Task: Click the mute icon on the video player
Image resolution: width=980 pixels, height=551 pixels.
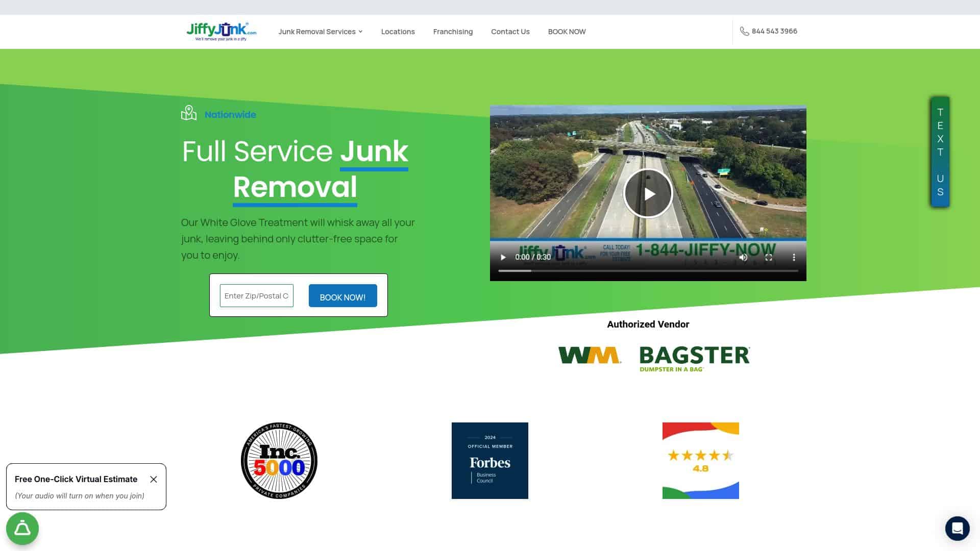Action: click(x=743, y=258)
